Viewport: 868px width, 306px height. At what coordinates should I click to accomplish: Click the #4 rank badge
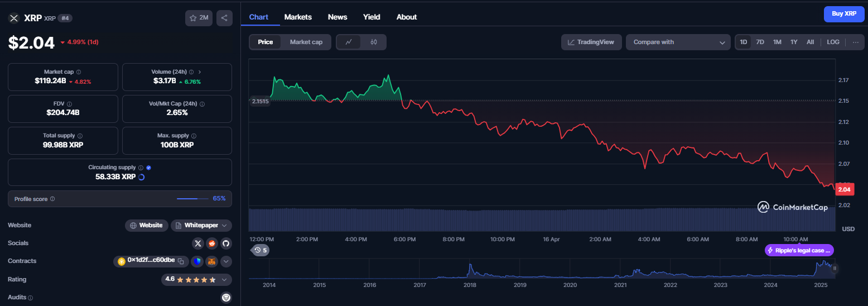(x=65, y=18)
